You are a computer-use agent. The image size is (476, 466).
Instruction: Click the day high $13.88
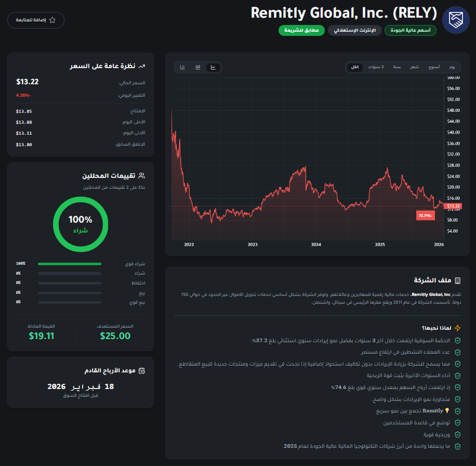click(x=24, y=122)
